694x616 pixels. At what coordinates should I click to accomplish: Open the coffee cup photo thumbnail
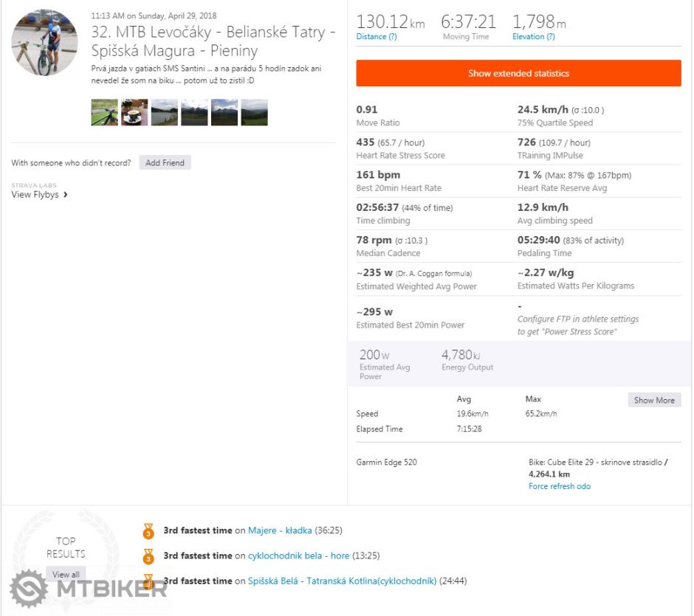coord(134,112)
